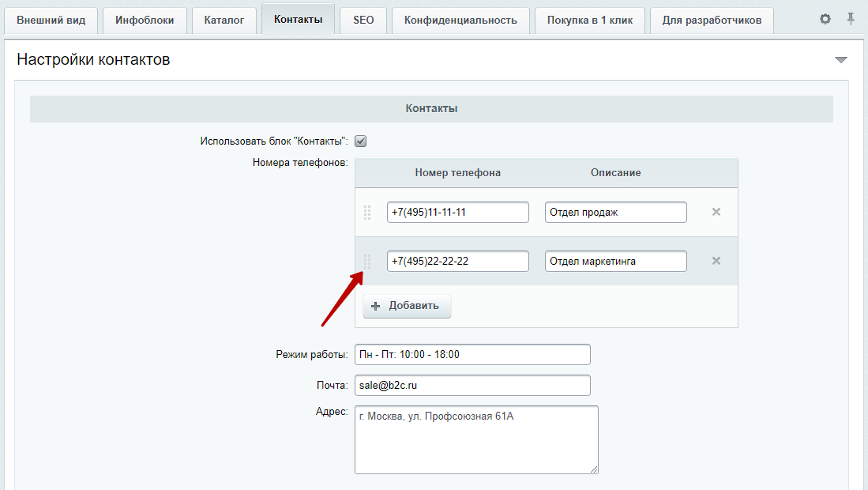Viewport: 868px width, 490px height.
Task: Delete the Отдел продаж phone row
Action: coord(716,212)
